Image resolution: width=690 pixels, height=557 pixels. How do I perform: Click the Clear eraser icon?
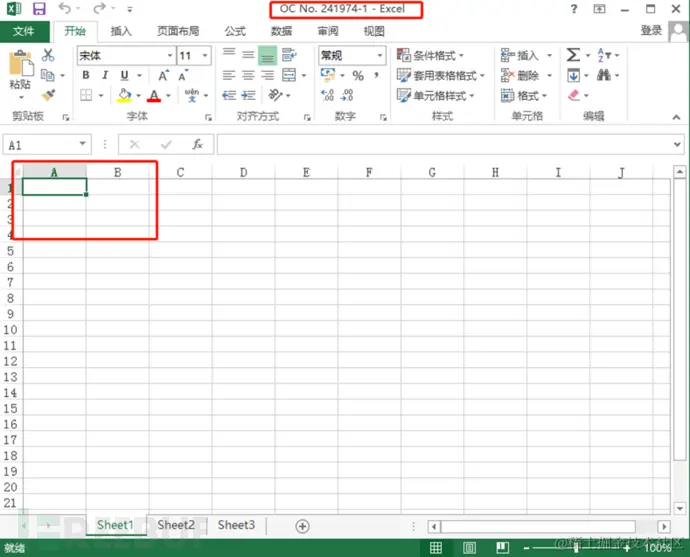click(x=574, y=95)
